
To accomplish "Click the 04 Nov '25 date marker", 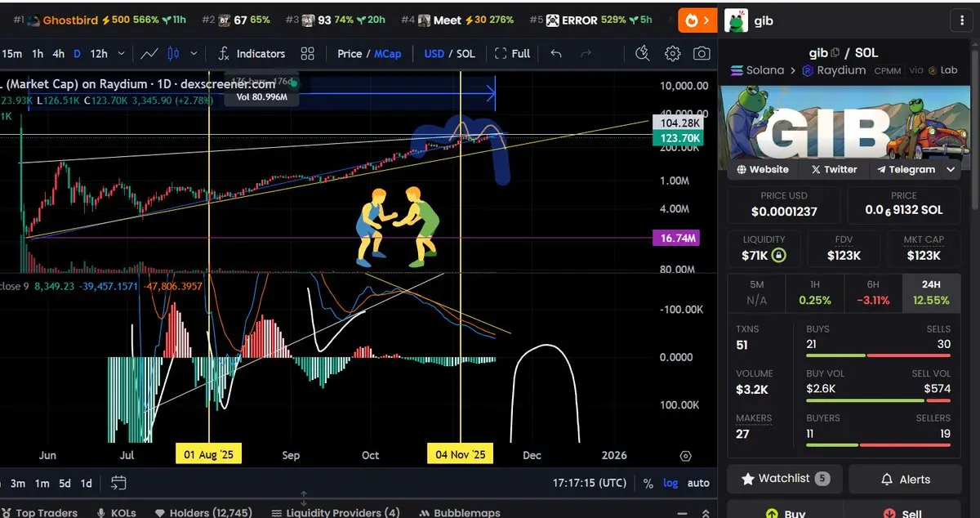I will click(x=461, y=454).
